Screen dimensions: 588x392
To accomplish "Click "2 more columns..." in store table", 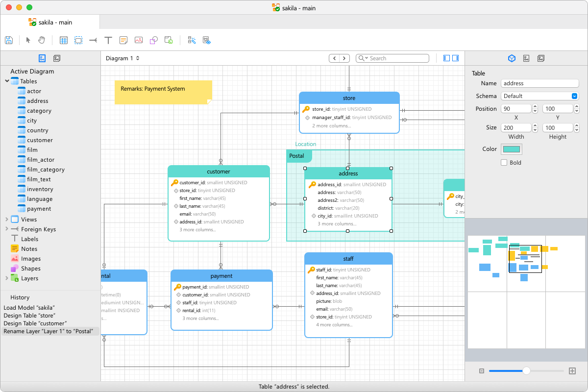I will pyautogui.click(x=332, y=125).
